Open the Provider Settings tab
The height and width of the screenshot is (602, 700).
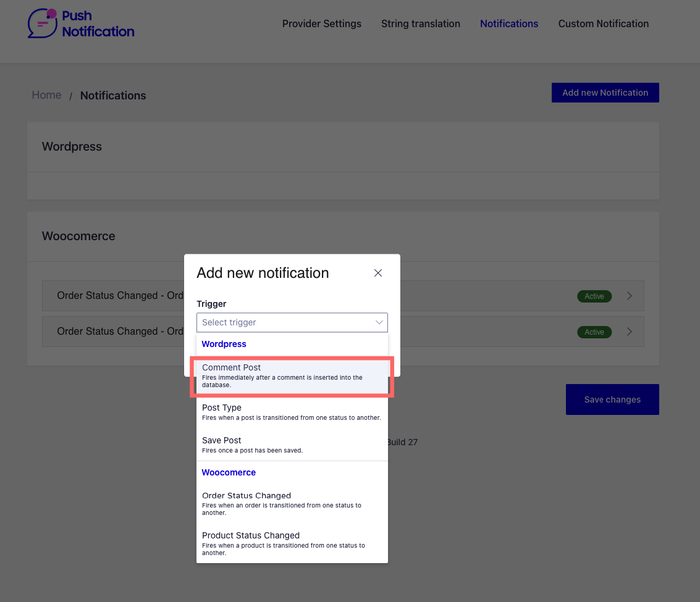[321, 23]
